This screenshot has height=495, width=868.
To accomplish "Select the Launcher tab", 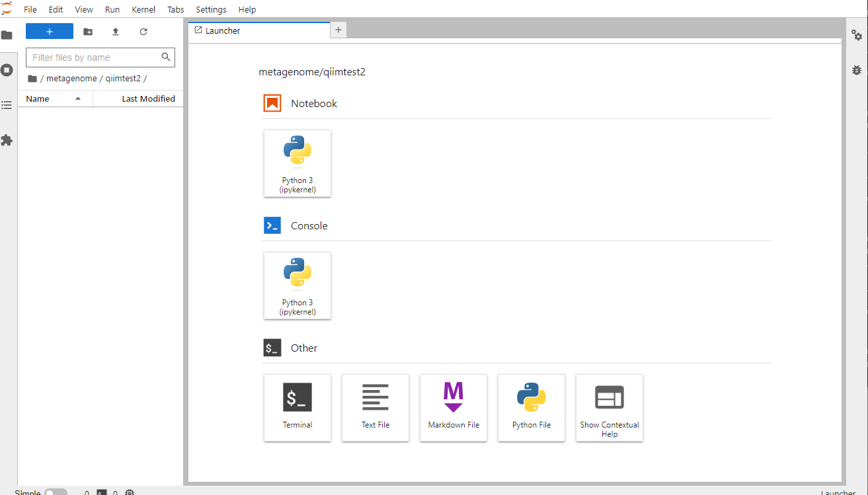I will (258, 30).
